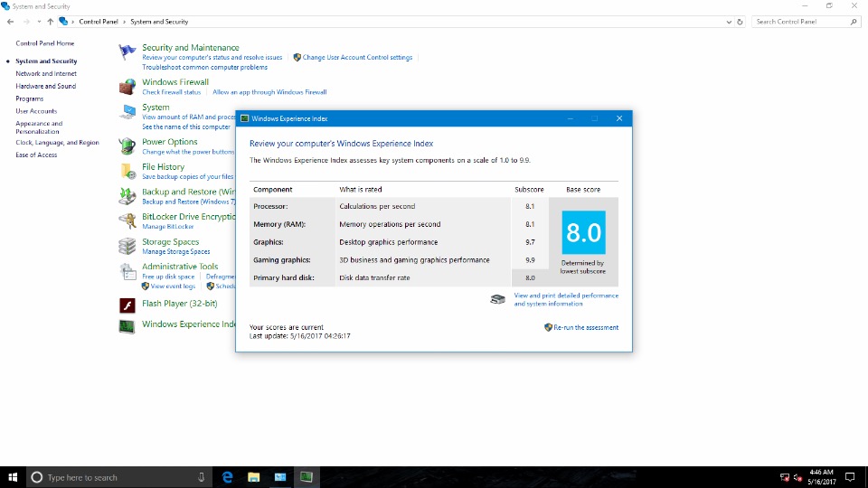This screenshot has height=488, width=868.
Task: Open recent locations dropdown arrow
Action: click(39, 22)
